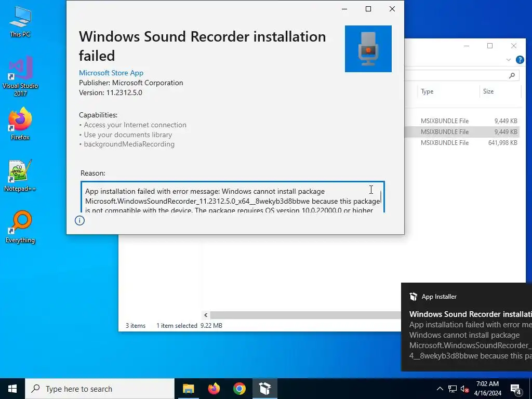532x399 pixels.
Task: Open the Action Center notifications icon
Action: click(x=516, y=389)
